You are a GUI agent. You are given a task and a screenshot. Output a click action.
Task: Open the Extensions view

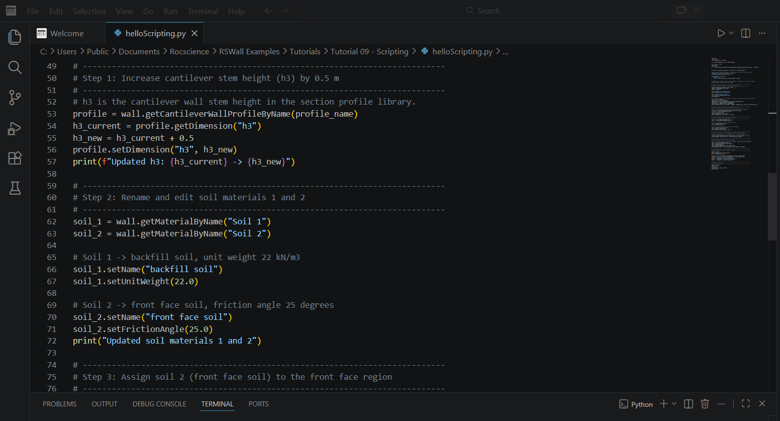(15, 158)
